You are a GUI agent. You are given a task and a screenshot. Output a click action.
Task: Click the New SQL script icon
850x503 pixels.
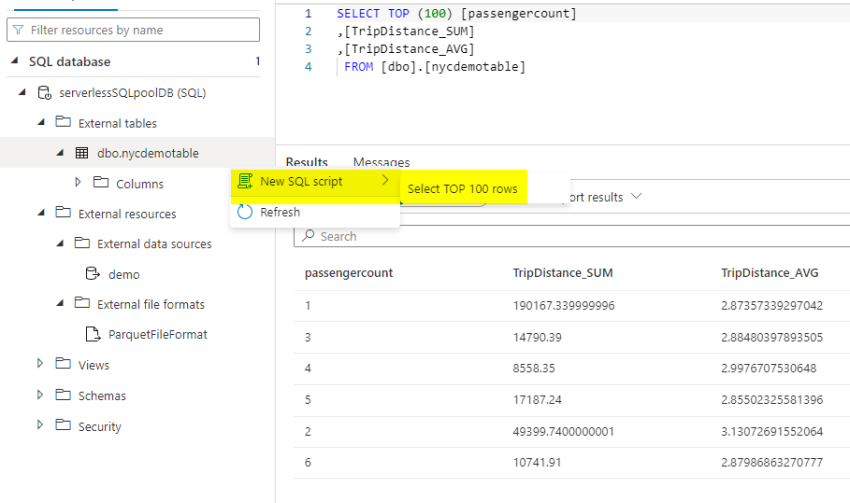pyautogui.click(x=245, y=181)
